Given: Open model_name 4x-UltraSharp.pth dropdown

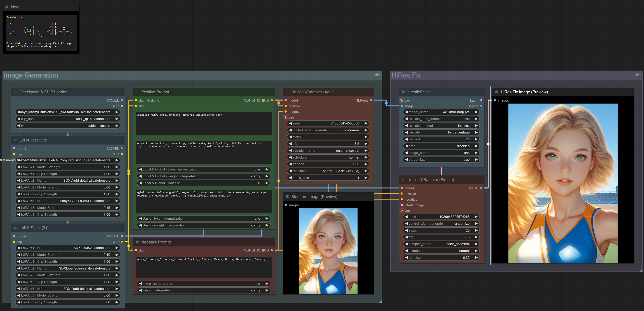Looking at the screenshot, I should pyautogui.click(x=441, y=112).
